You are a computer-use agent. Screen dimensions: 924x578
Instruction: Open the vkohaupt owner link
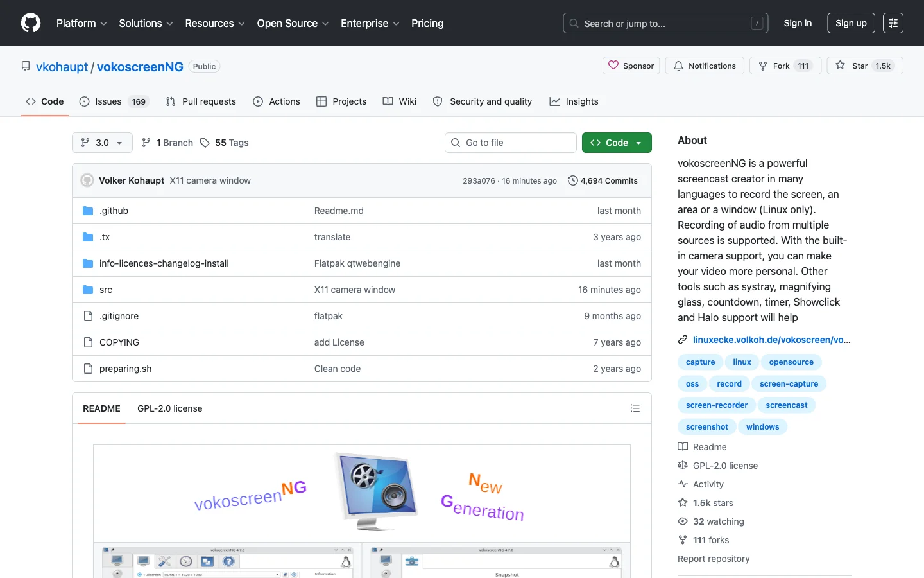(x=62, y=67)
